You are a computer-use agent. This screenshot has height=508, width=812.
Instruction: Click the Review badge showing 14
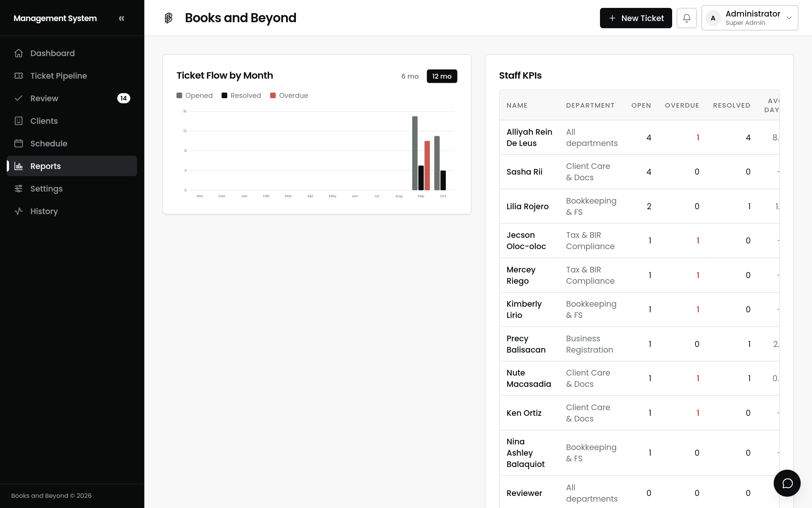click(x=124, y=98)
